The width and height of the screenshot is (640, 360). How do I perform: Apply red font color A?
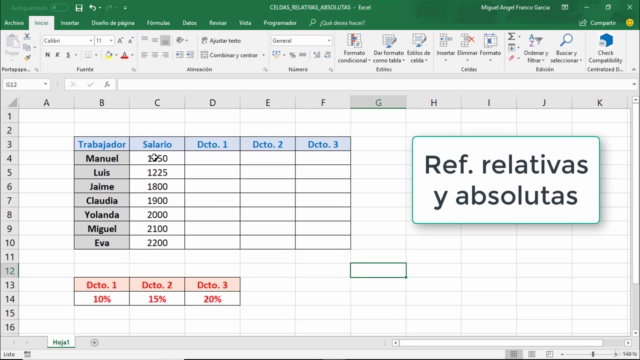click(124, 55)
